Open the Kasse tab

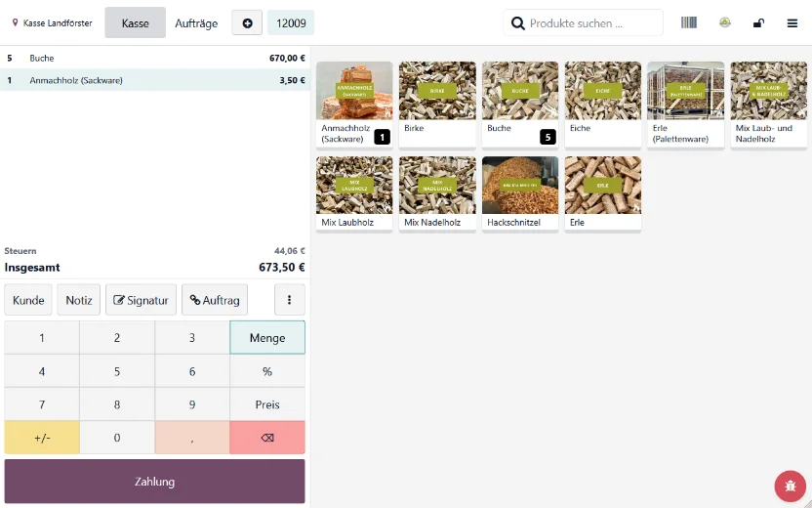[x=135, y=22]
